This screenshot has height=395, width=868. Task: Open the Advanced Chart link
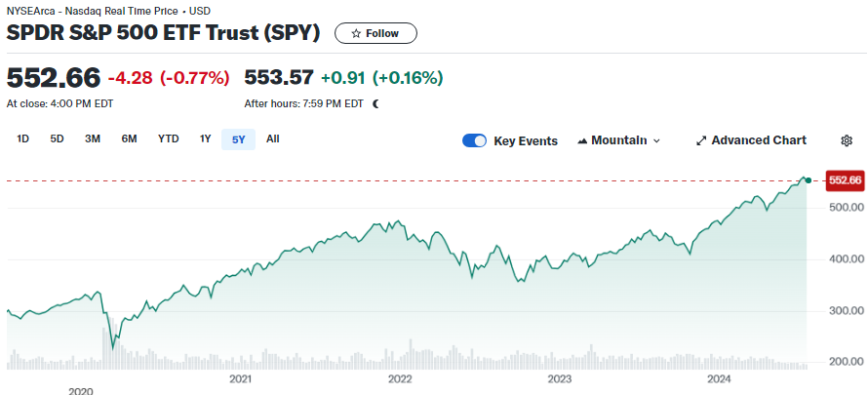click(759, 140)
